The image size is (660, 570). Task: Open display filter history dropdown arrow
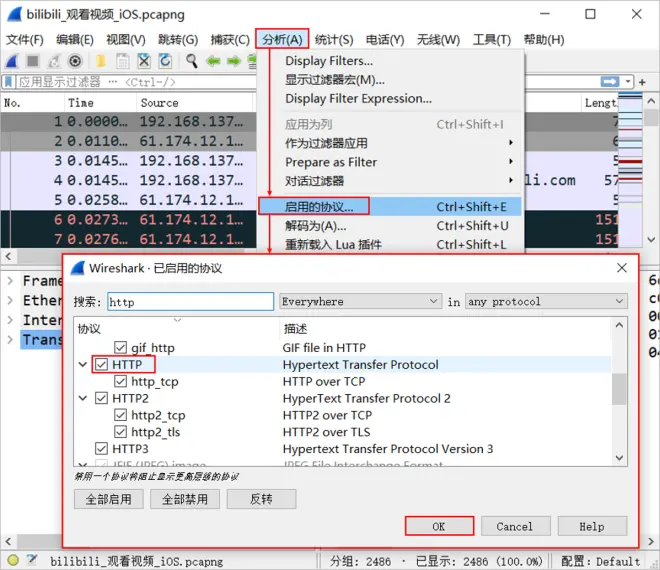click(x=628, y=81)
